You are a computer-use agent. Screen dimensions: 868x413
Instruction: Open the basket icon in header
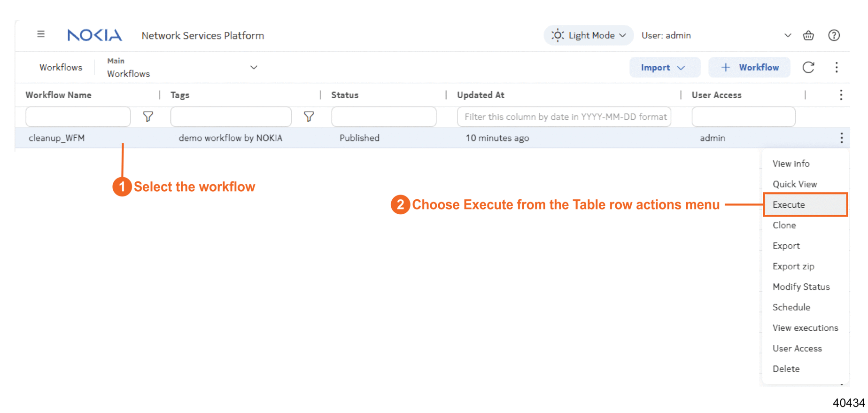808,35
